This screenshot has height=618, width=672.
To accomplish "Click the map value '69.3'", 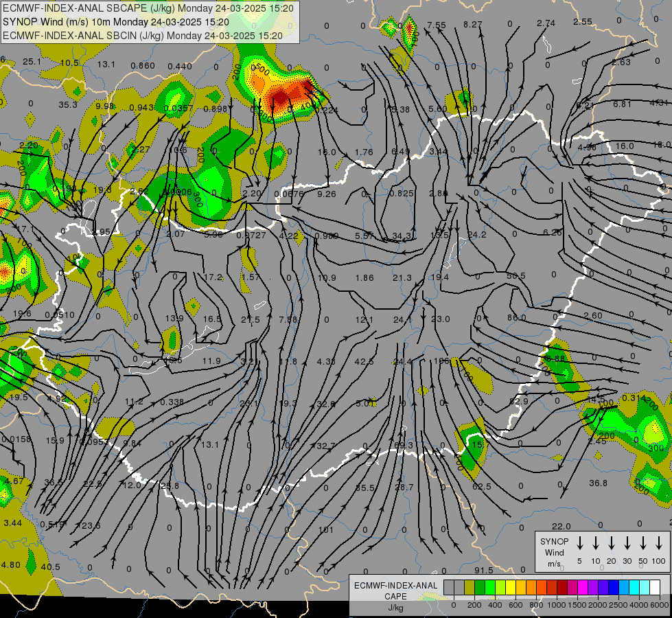I will pyautogui.click(x=404, y=445).
